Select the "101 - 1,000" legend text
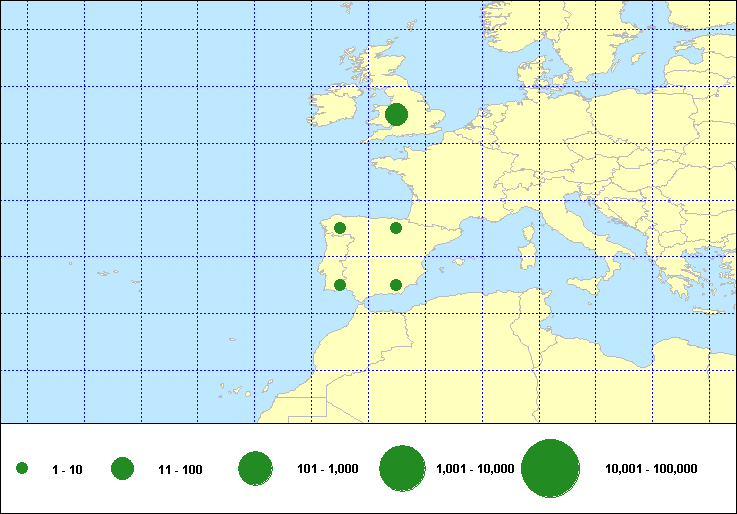 [x=328, y=469]
